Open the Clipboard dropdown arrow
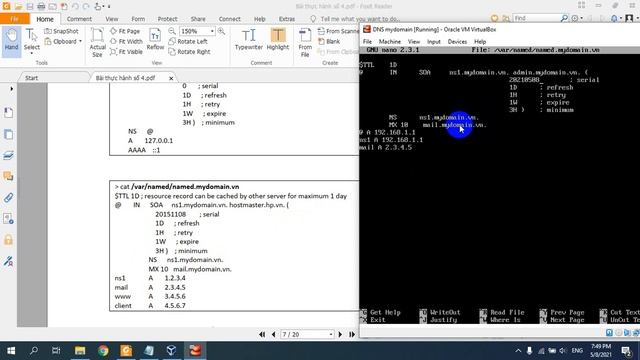 (x=80, y=42)
